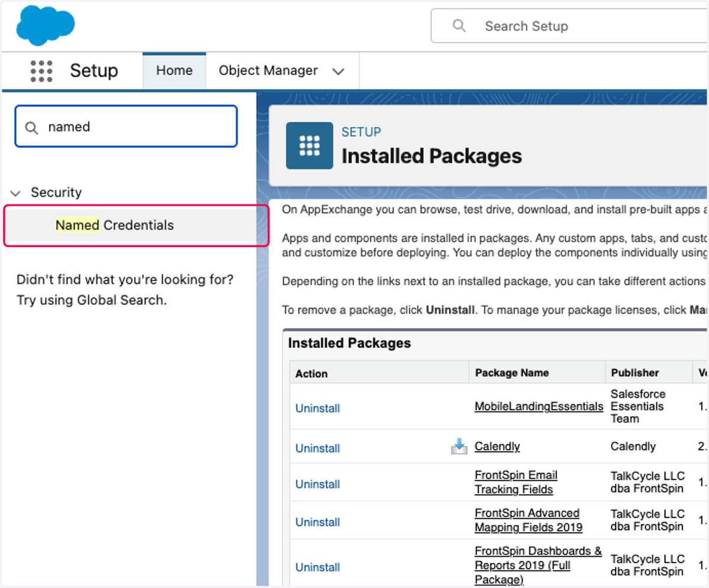Screen dimensions: 709x588
Task: Click the Installed Packages table title
Action: pos(349,343)
